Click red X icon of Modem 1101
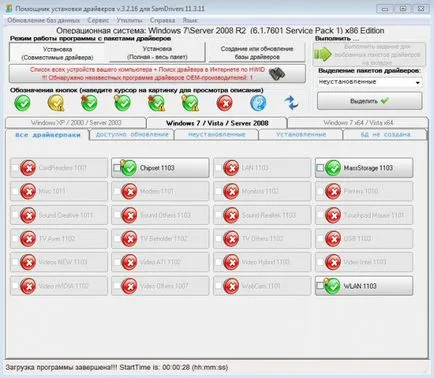This screenshot has height=378, width=434. click(129, 191)
